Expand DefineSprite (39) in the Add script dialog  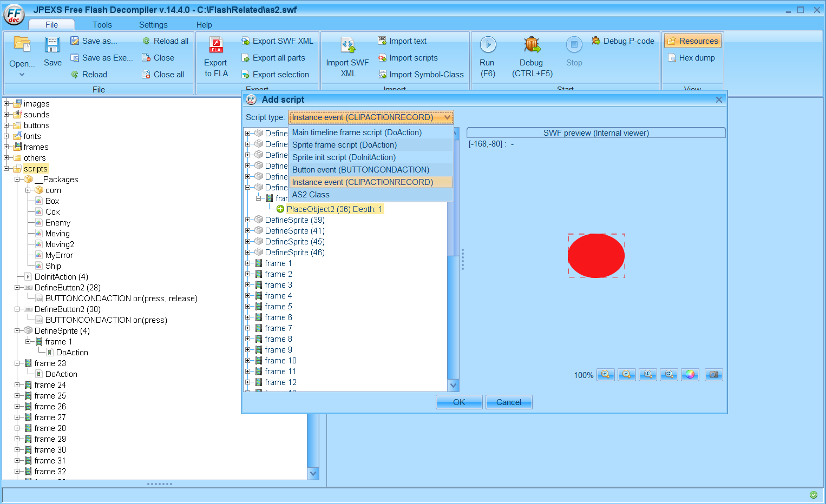click(x=248, y=220)
